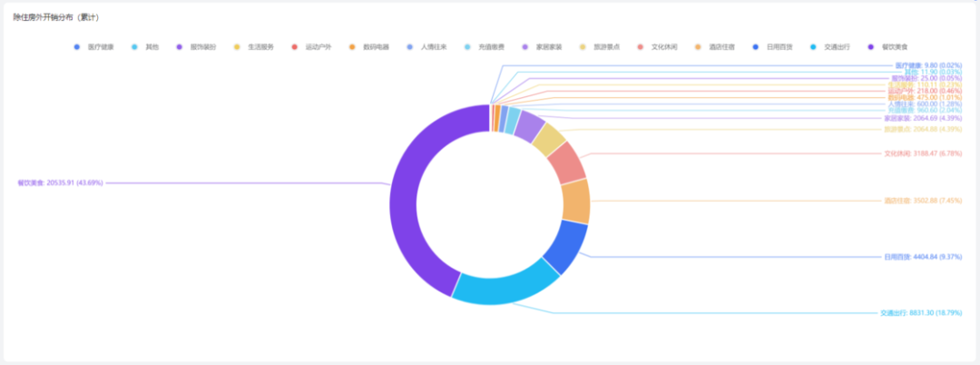Click the label 充值缴费: 960.60 (2.04%)
Screen dimensions: 980x365
click(x=925, y=110)
